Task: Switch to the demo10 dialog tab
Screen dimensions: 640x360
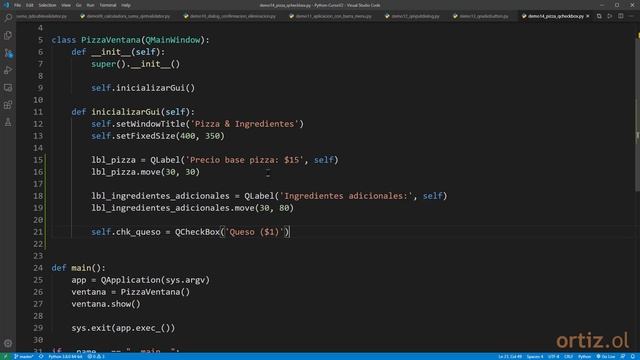Action: tap(232, 16)
